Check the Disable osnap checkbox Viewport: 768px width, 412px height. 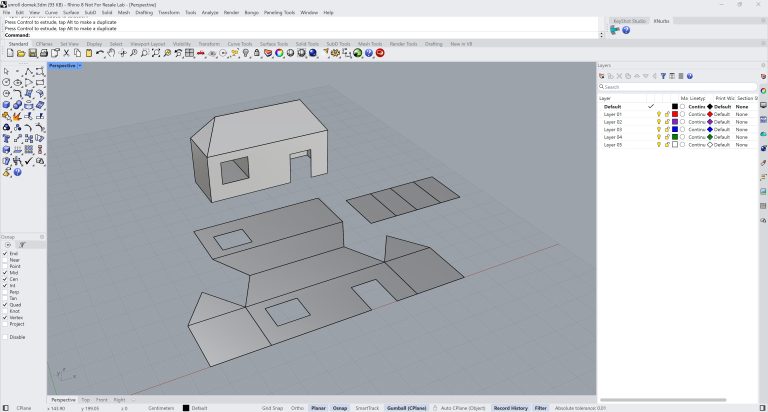tap(5, 337)
